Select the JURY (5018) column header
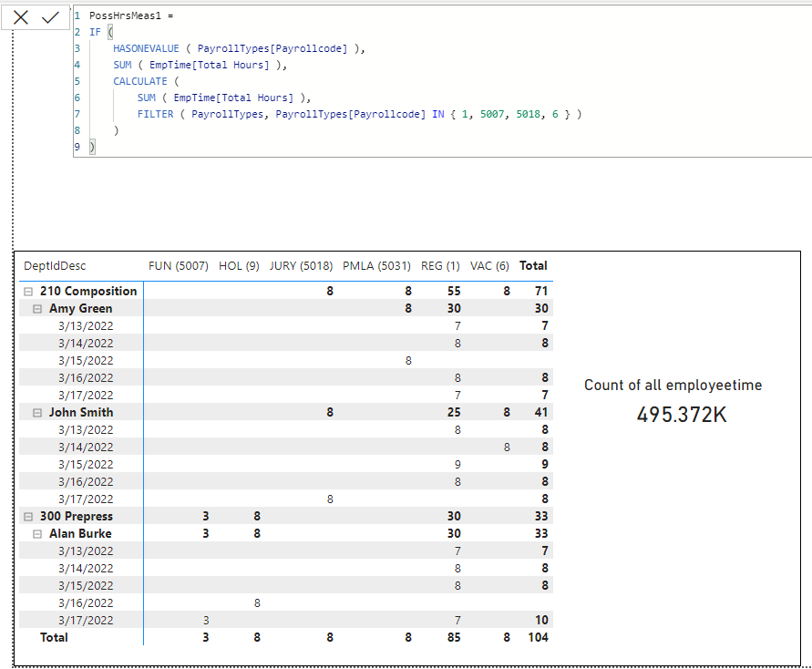The width and height of the screenshot is (812, 669). coord(301,266)
